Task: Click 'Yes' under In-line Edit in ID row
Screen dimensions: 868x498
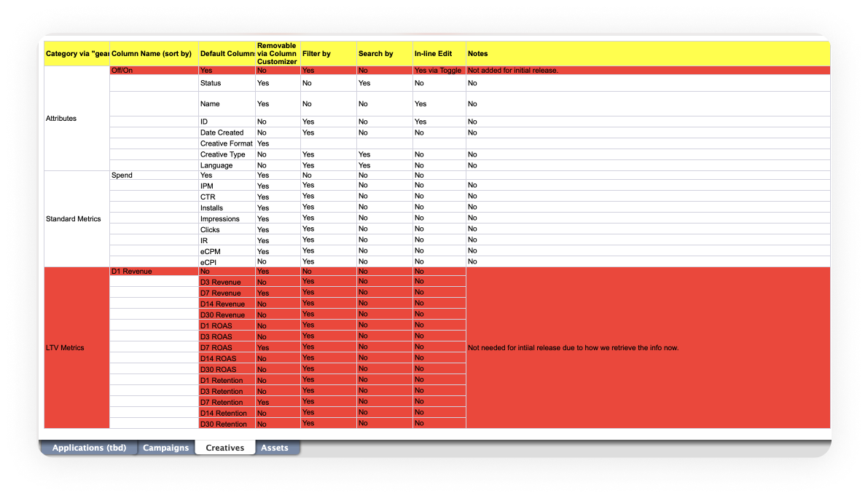Action: pyautogui.click(x=439, y=122)
